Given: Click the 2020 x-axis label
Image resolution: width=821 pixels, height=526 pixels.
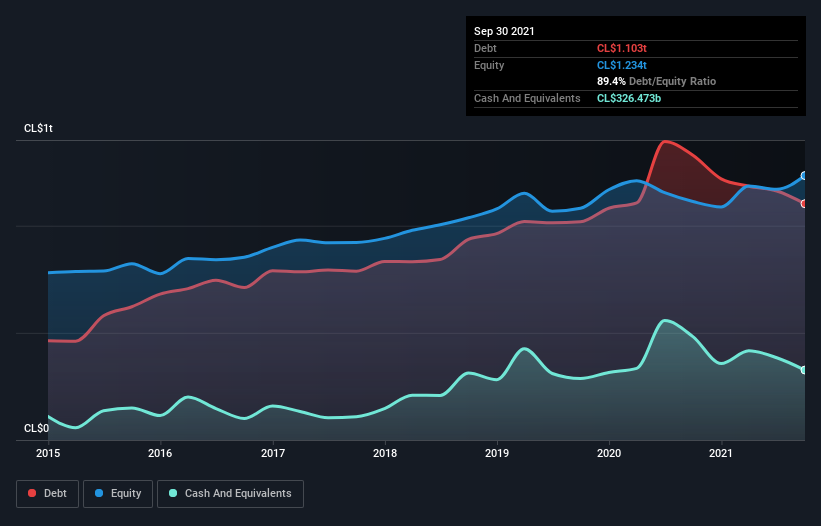Looking at the screenshot, I should pos(609,453).
